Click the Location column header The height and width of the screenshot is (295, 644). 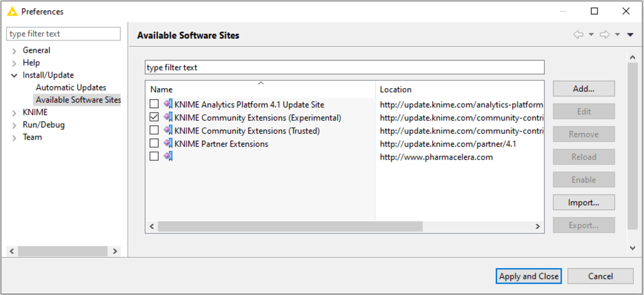[x=460, y=89]
